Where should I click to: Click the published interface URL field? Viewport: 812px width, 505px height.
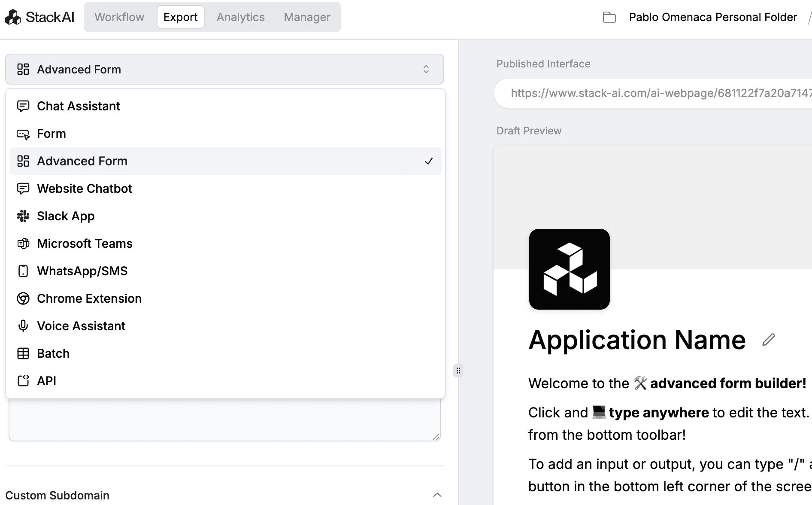[x=653, y=93]
